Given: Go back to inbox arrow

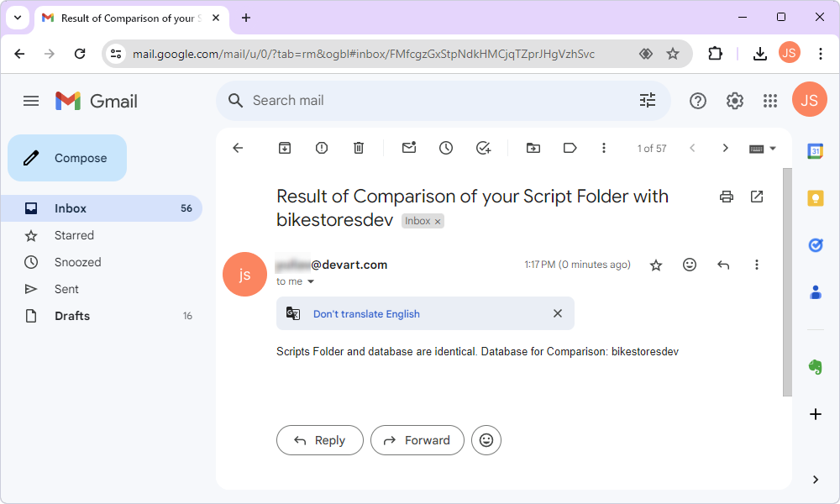Looking at the screenshot, I should click(238, 148).
